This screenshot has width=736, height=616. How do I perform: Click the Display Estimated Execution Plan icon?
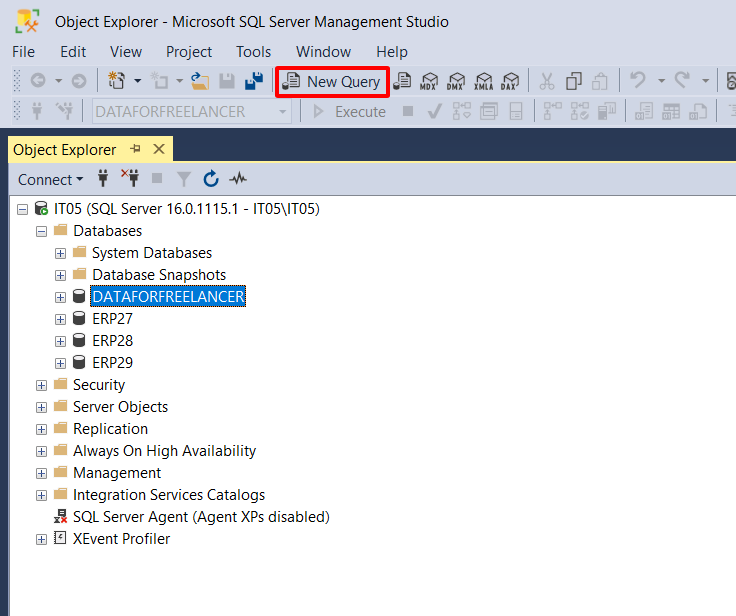[461, 112]
